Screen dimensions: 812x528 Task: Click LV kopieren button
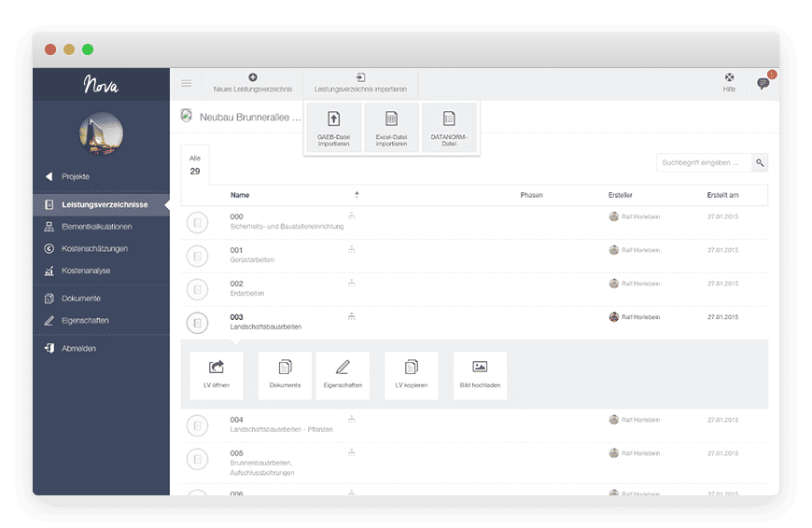click(x=412, y=375)
